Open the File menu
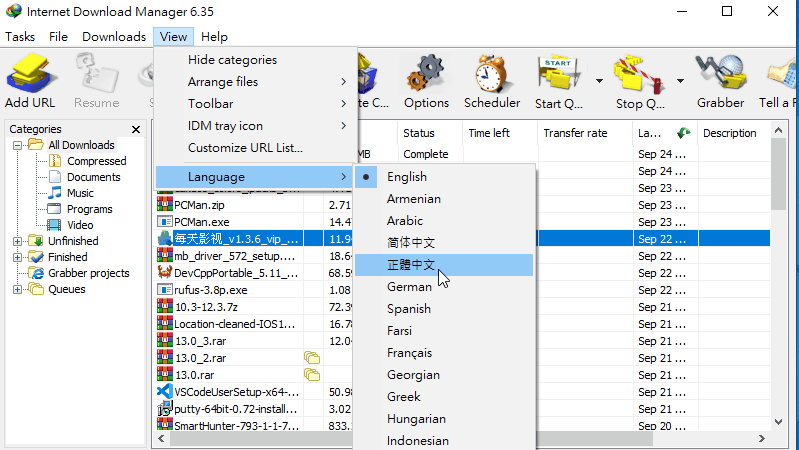 pos(58,37)
